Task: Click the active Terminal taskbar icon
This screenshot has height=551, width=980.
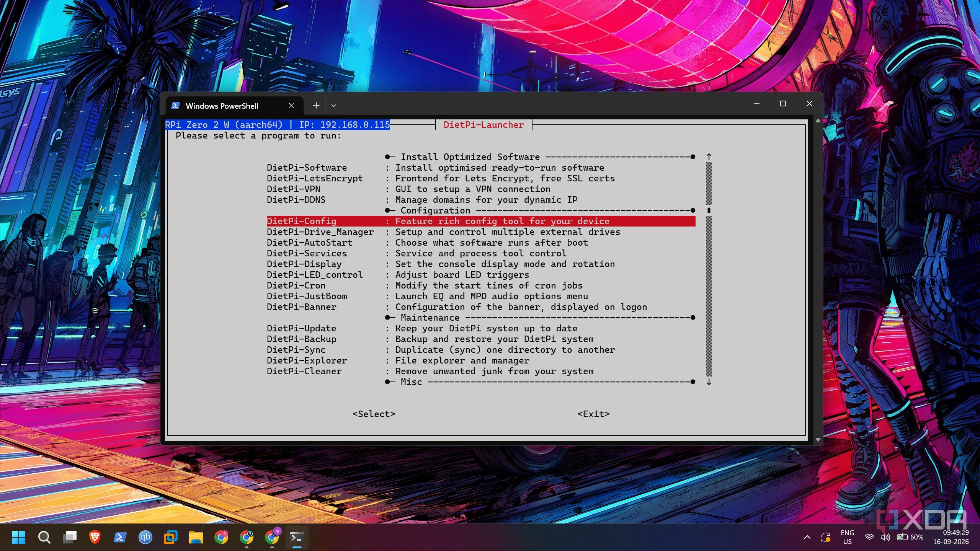Action: (297, 537)
